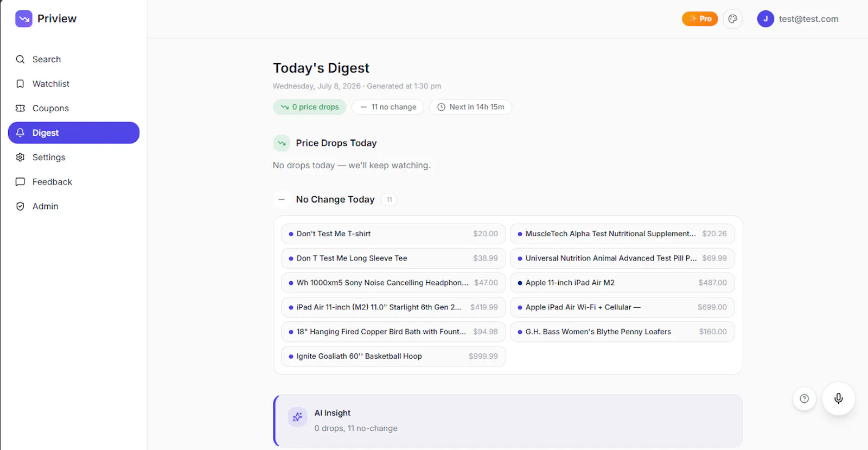Open the theme palette icon
Image resolution: width=868 pixels, height=450 pixels.
click(x=733, y=19)
